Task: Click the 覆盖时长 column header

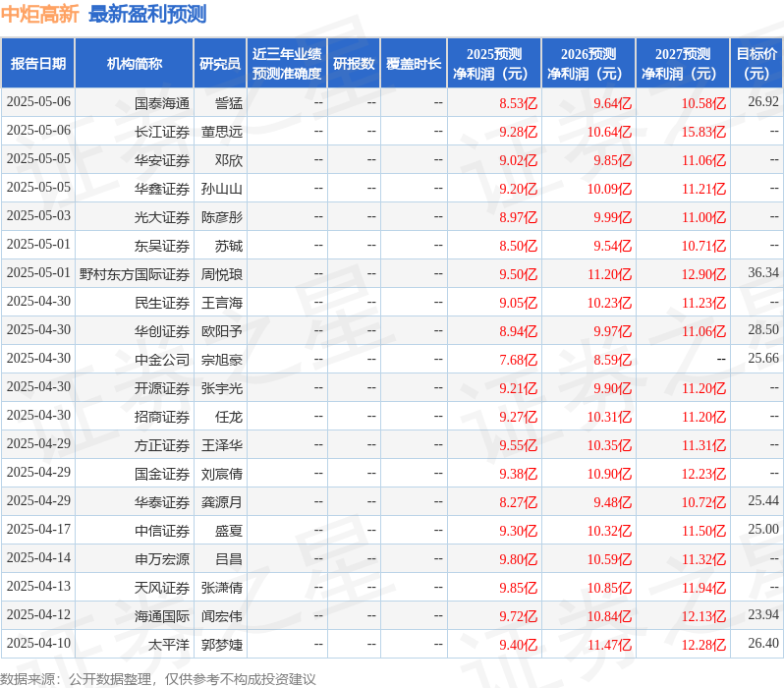Action: [x=414, y=63]
